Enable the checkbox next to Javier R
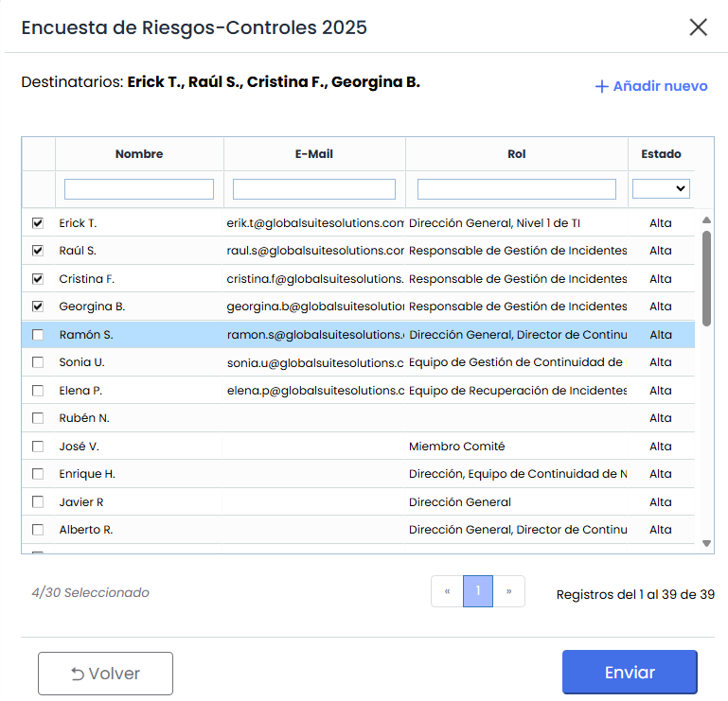The height and width of the screenshot is (701, 728). coord(38,502)
